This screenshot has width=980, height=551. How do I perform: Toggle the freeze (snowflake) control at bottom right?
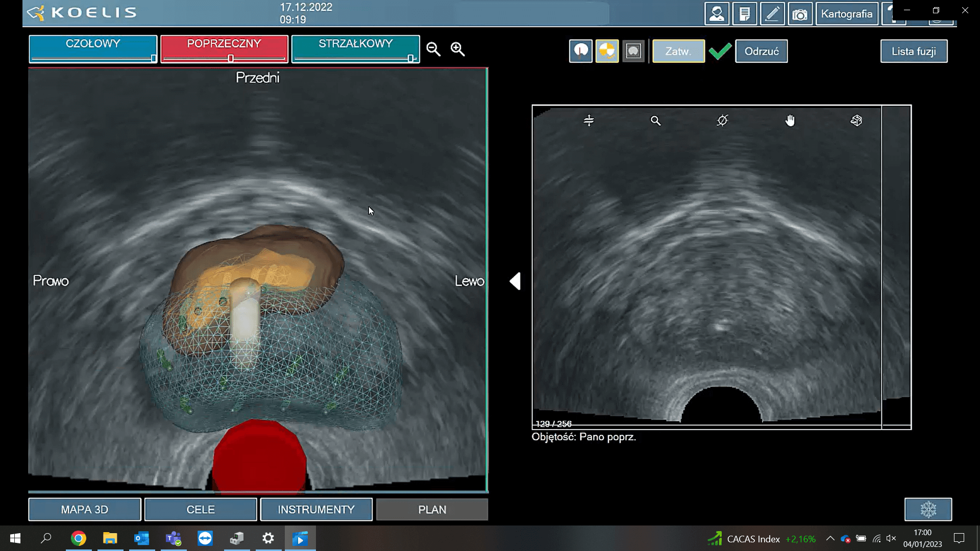coord(928,509)
